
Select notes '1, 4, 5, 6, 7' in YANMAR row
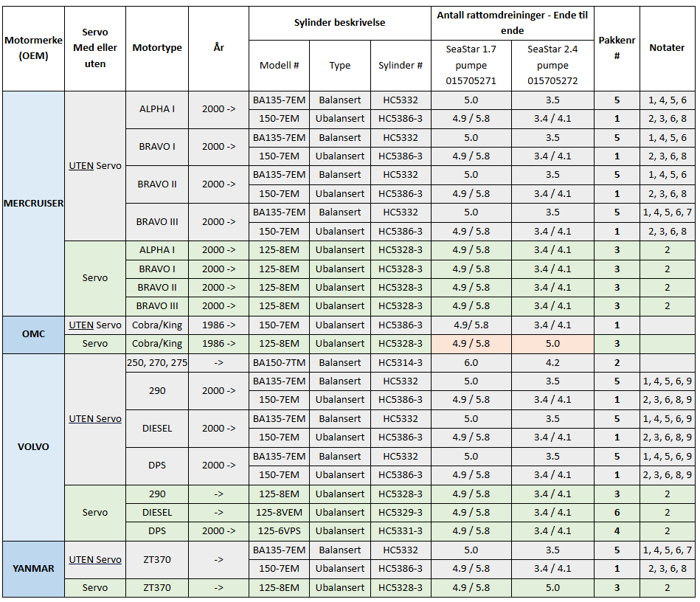[667, 550]
